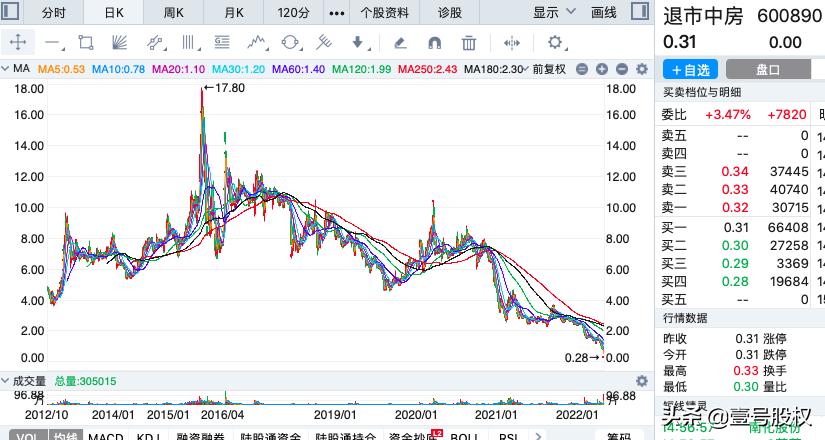Open the ••• more periods menu
This screenshot has width=825, height=440.
337,13
